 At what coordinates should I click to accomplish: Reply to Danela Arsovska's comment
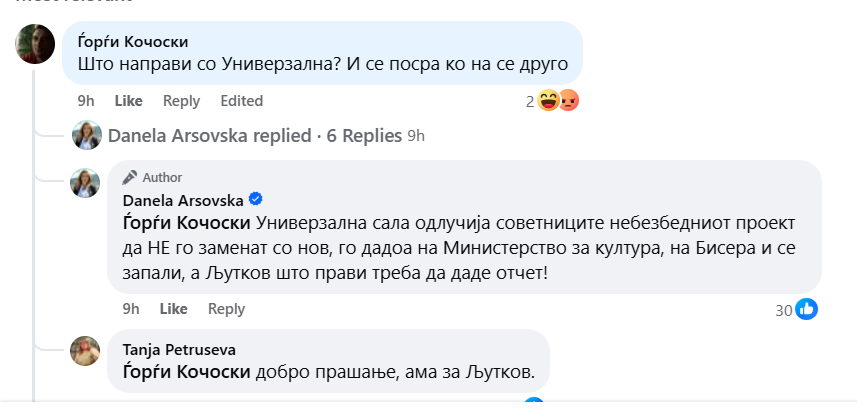click(x=226, y=309)
